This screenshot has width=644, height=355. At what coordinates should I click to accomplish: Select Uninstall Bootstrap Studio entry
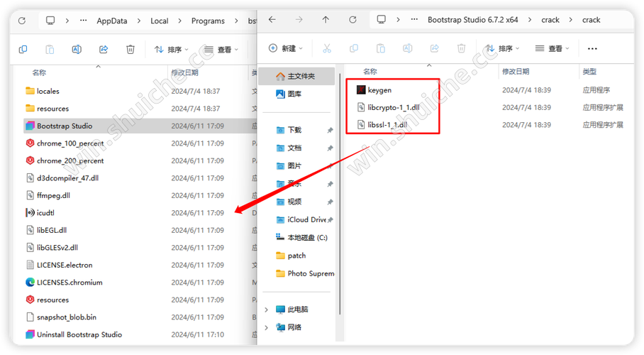click(74, 335)
